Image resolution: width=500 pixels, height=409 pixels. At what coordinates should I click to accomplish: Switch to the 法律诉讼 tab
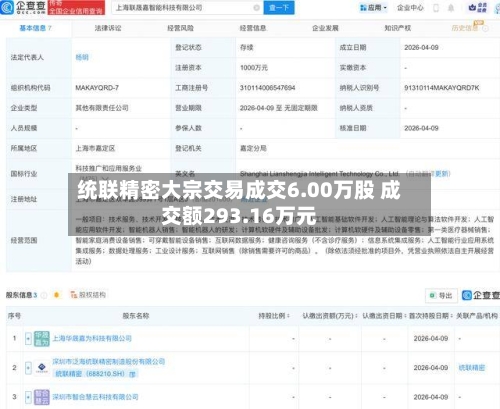tap(108, 28)
